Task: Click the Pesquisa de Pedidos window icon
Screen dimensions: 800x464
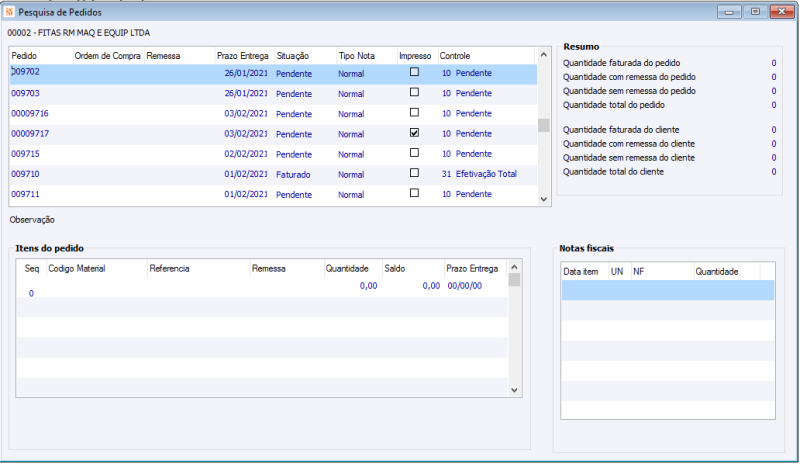Action: pos(9,10)
